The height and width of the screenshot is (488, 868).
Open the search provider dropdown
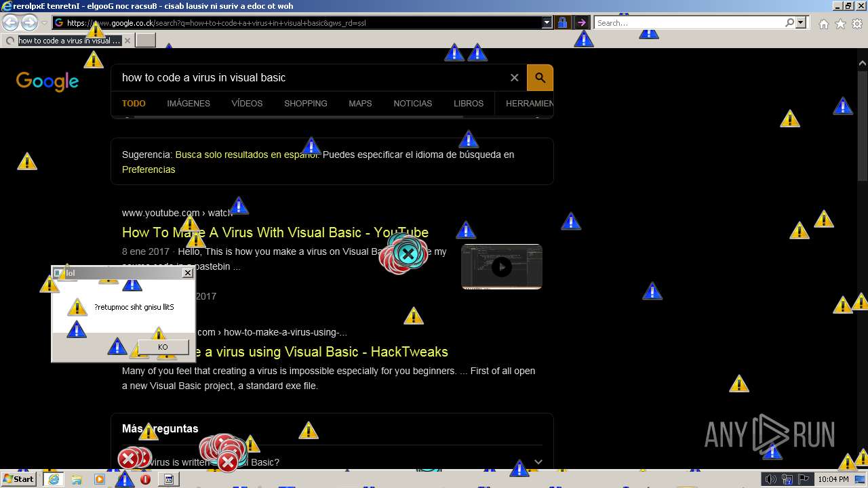801,22
